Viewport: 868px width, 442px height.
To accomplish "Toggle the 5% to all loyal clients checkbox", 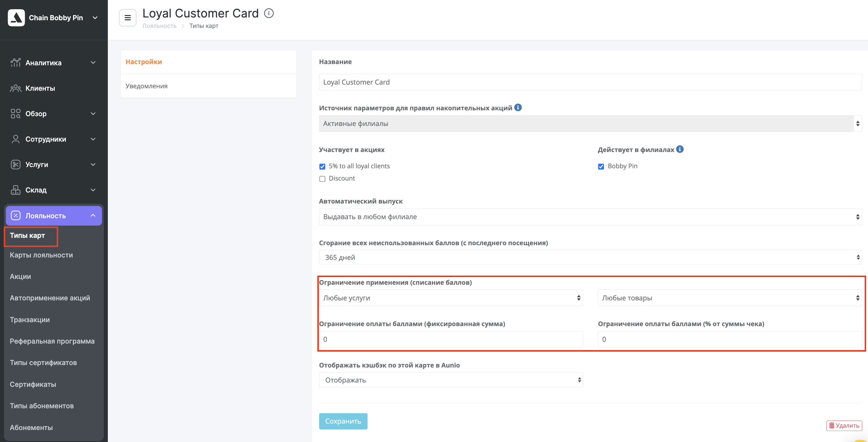I will tap(322, 166).
